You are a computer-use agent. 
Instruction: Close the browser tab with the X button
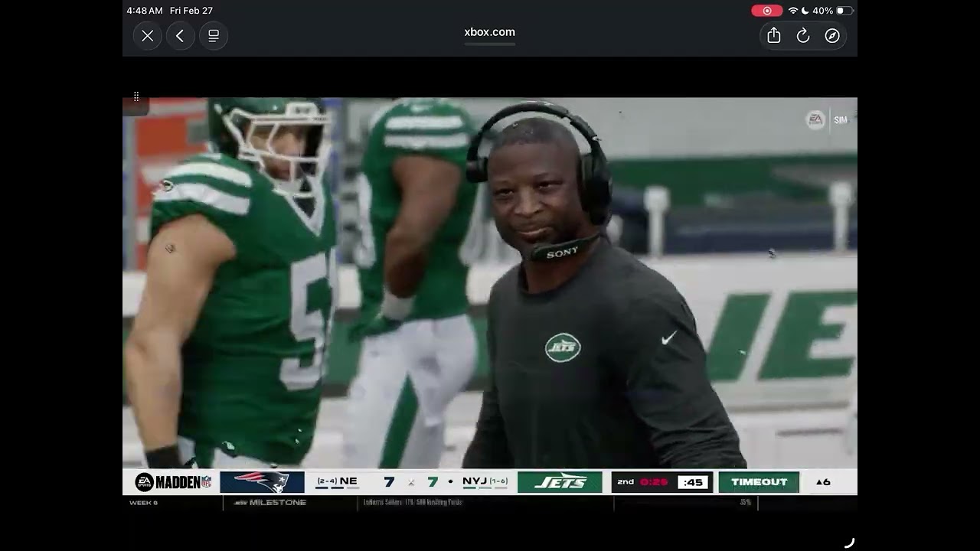(x=148, y=36)
